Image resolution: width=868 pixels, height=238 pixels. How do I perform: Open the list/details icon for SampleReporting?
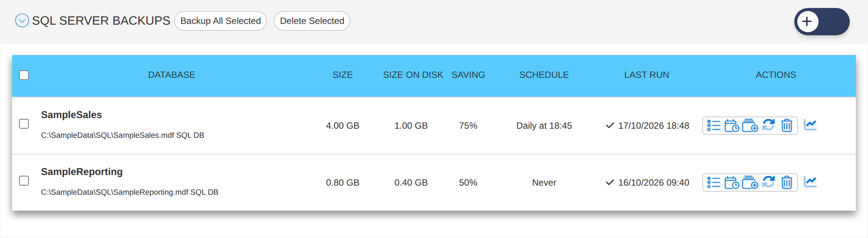tap(713, 183)
